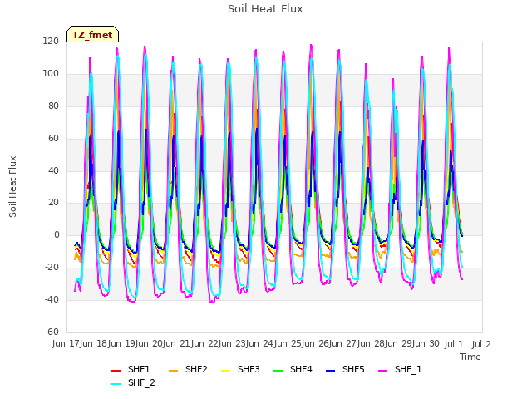The image size is (532, 399).
Task: Click the 0 y-axis tick label
Action: point(57,234)
